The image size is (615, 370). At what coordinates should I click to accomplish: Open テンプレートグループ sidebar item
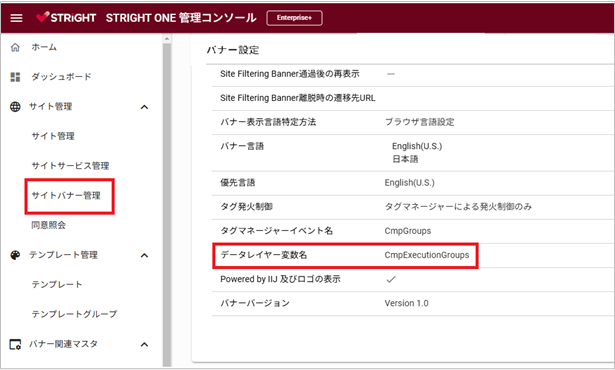[x=74, y=314]
